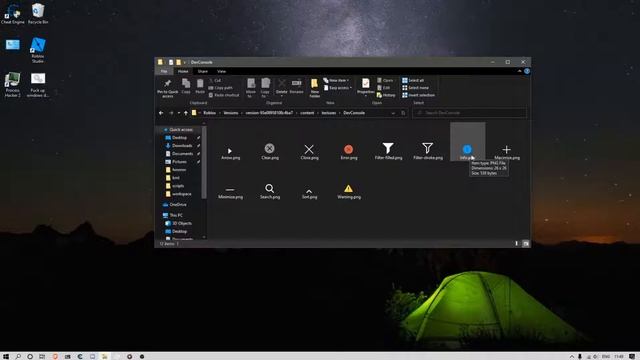Click the navigation pane vertical scrollbar
Screen dimensions: 640x360
[204, 162]
